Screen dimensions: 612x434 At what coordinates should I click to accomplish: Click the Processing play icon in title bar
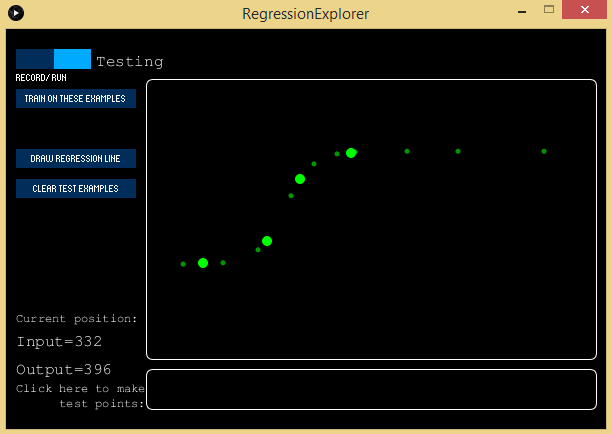(16, 13)
